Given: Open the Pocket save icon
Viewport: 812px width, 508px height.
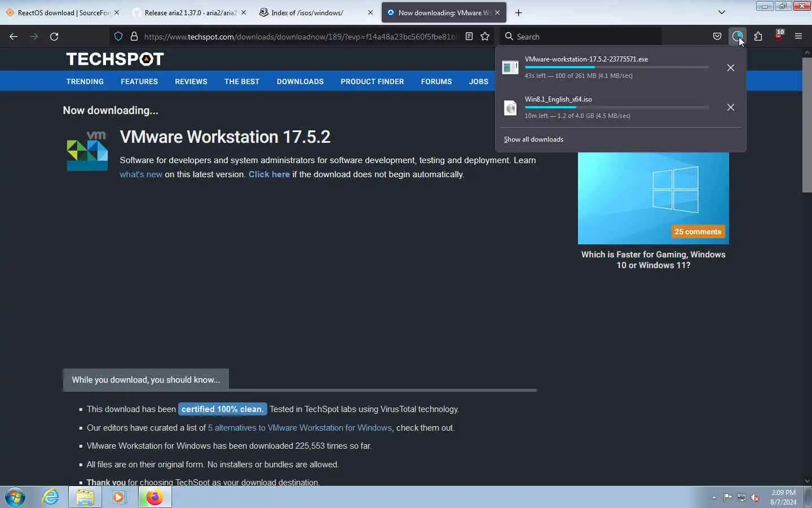Looking at the screenshot, I should pos(717,36).
